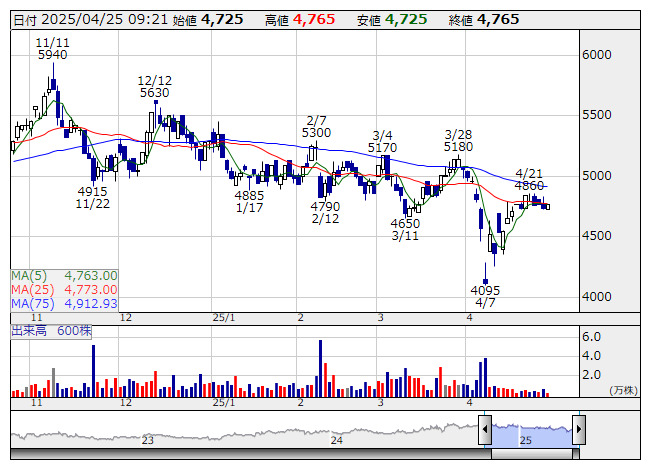Click the 4095 4/7 low label
The width and height of the screenshot is (653, 470).
coord(485,296)
